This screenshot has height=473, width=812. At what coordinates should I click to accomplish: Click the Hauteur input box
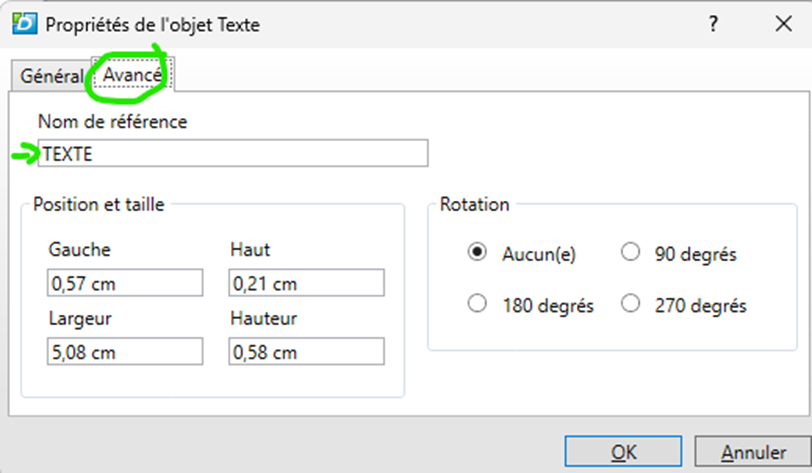307,352
